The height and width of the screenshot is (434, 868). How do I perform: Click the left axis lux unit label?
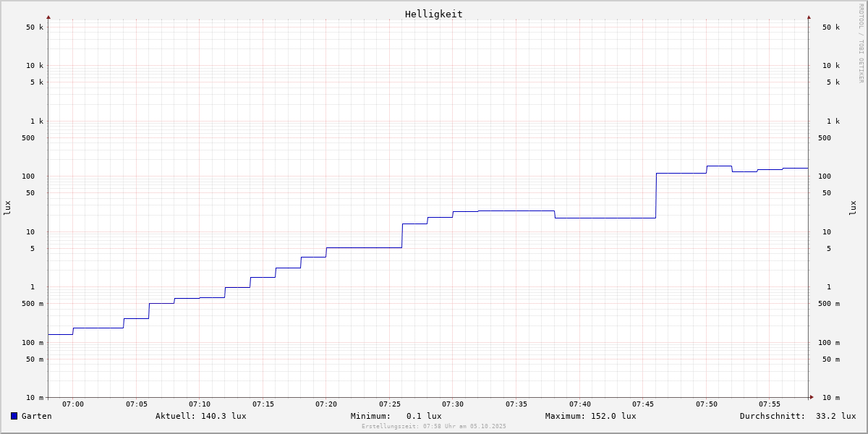[x=7, y=208]
